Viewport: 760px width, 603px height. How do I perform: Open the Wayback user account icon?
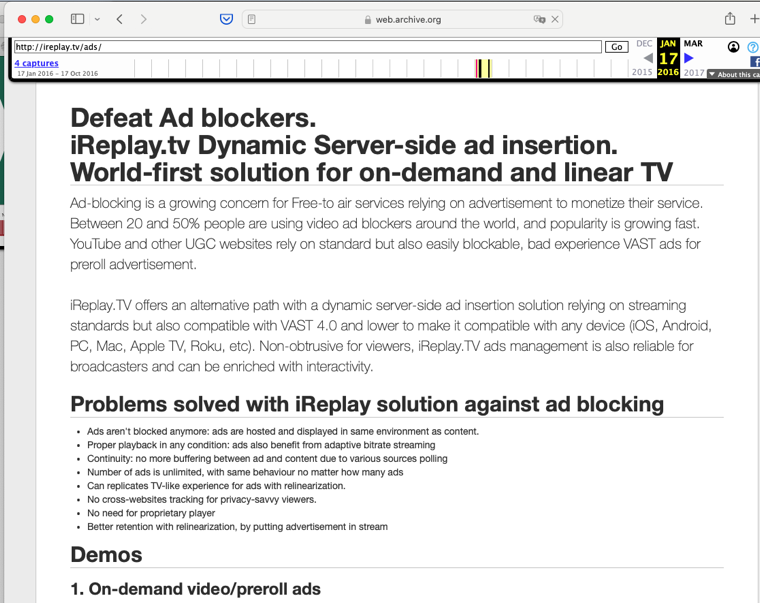(733, 47)
